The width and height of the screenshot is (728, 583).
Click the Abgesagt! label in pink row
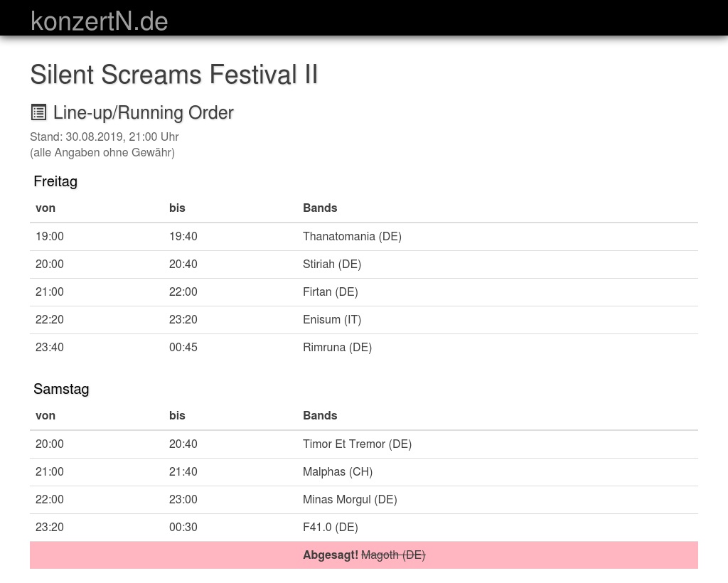point(330,555)
